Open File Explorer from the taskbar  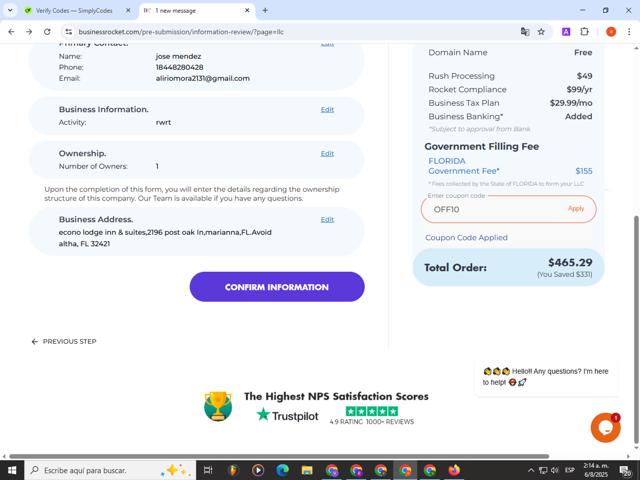coord(307,470)
